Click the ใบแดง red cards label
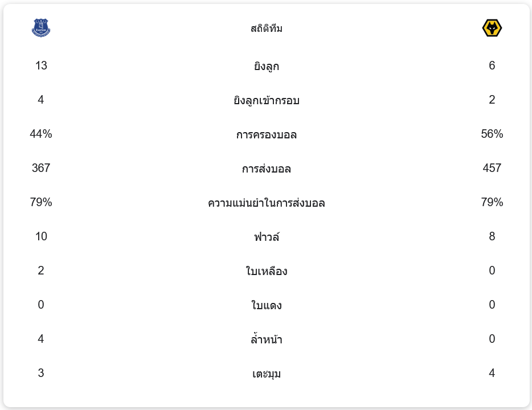The image size is (532, 410). coord(267,306)
